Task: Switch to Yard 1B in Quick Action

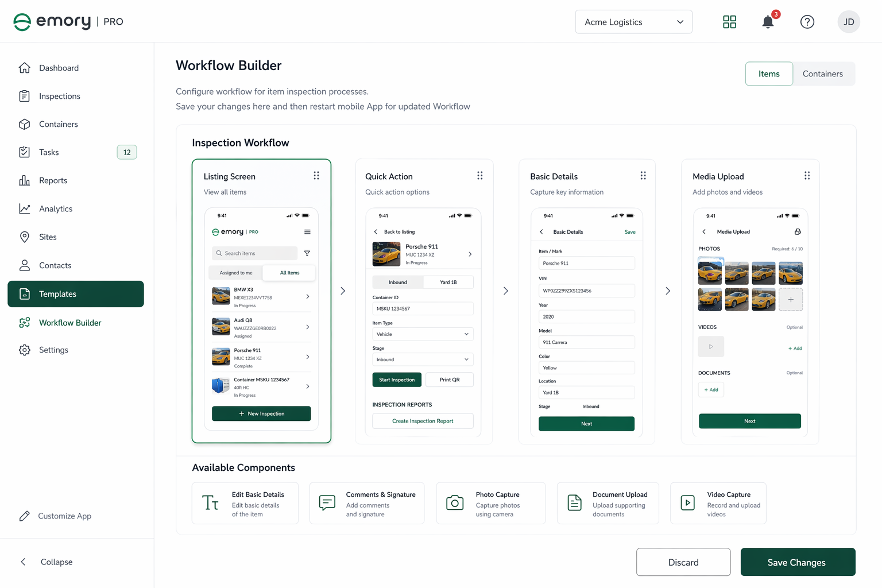Action: (448, 282)
